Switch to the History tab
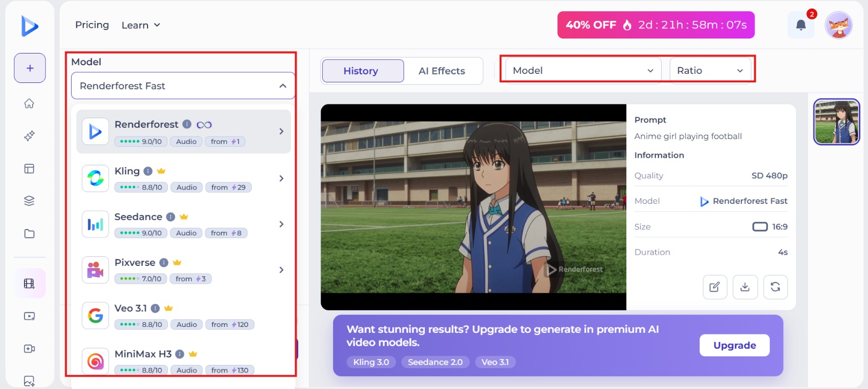Image resolution: width=868 pixels, height=389 pixels. pyautogui.click(x=363, y=71)
